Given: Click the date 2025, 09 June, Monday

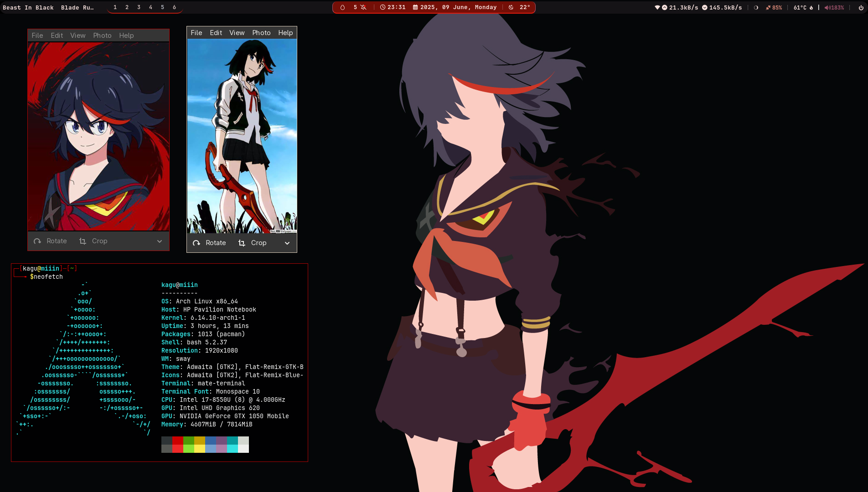Looking at the screenshot, I should coord(458,7).
